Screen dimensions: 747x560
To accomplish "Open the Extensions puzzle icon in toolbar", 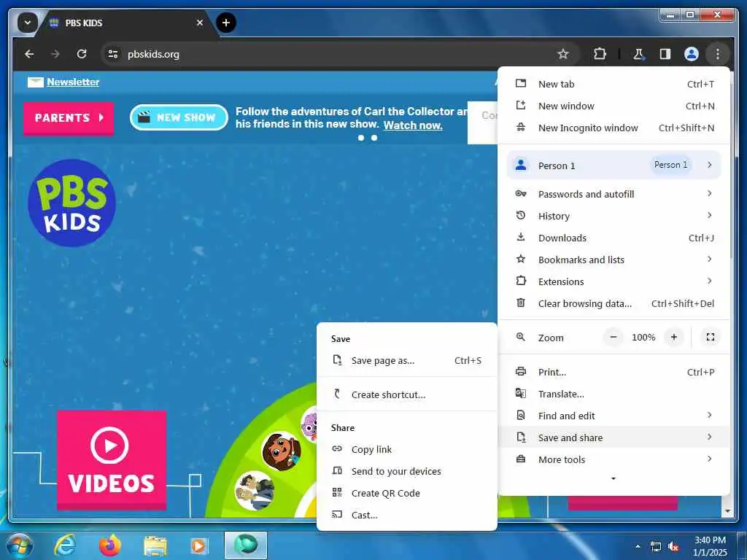I will 600,54.
